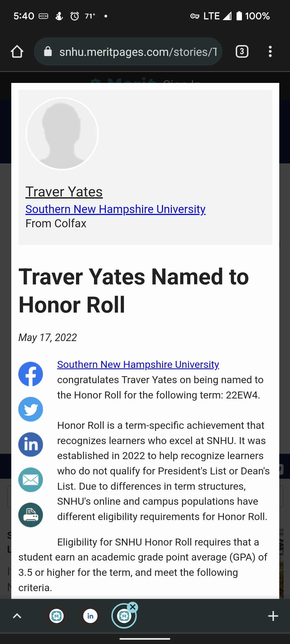
Task: Switch to first Merit tab in group
Action: [56, 616]
